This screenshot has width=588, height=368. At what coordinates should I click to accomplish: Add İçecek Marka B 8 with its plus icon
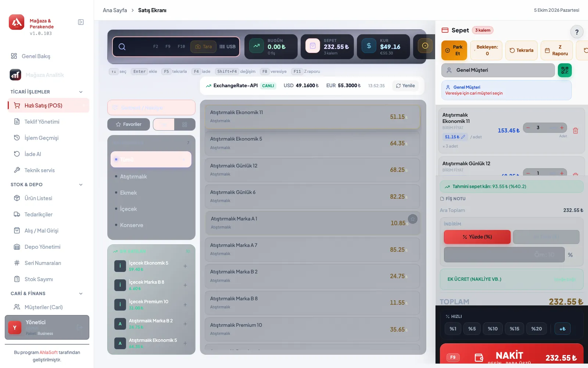185,285
